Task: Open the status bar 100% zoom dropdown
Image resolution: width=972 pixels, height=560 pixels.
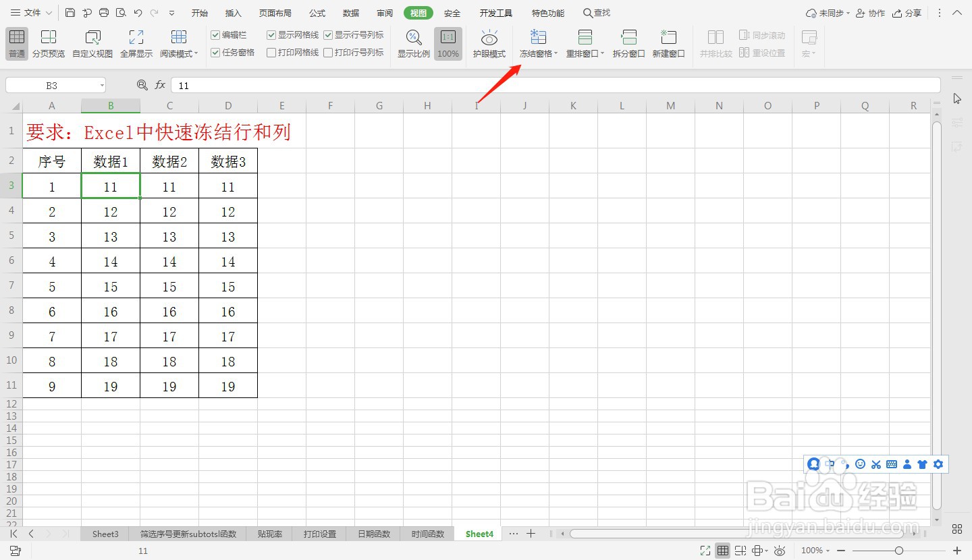Action: coord(816,551)
